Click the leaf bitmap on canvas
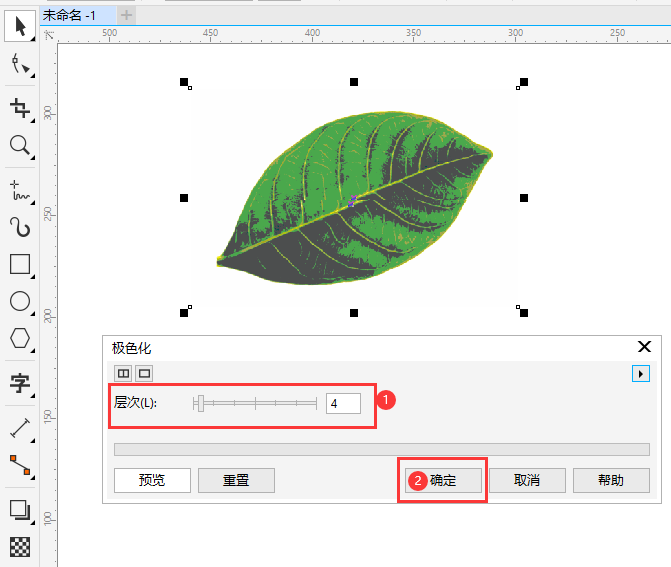Image resolution: width=671 pixels, height=567 pixels. coord(354,198)
